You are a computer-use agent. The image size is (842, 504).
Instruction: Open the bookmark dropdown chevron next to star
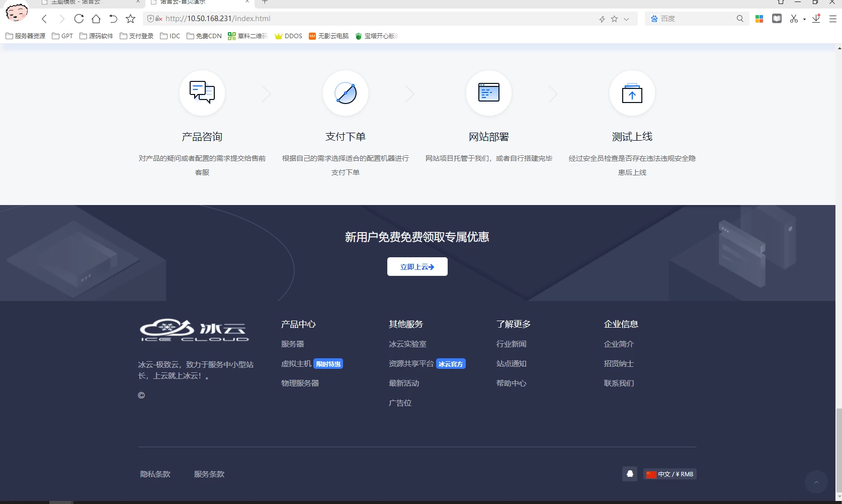click(626, 19)
